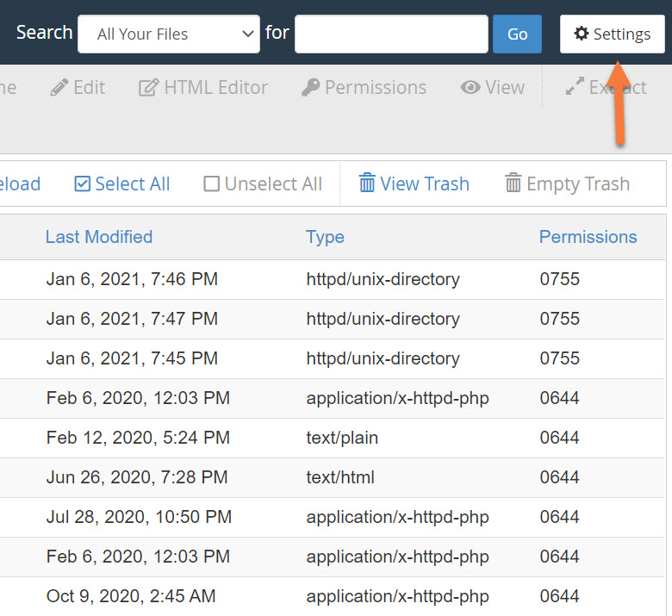Click the search text input field
This screenshot has height=616, width=672.
pos(391,34)
